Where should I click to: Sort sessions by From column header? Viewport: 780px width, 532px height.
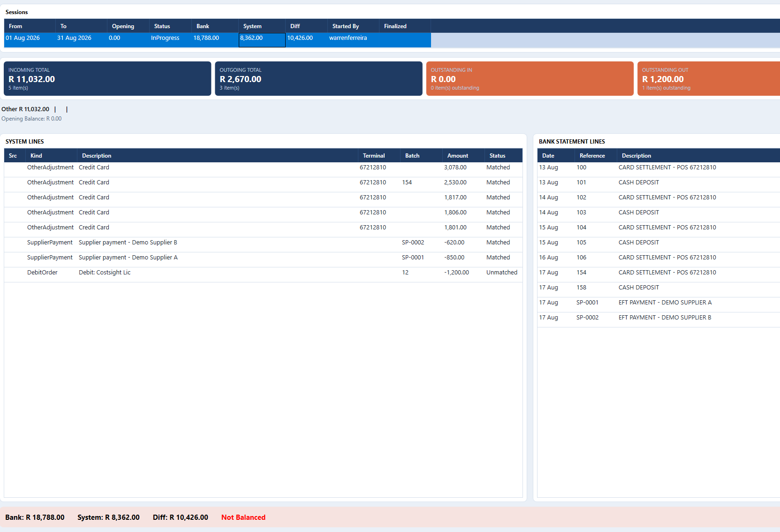point(30,26)
